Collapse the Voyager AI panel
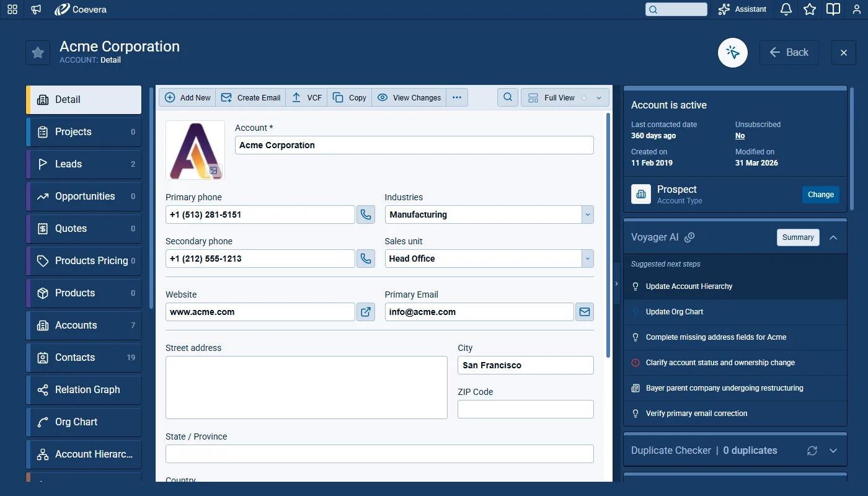The width and height of the screenshot is (868, 496). [x=833, y=237]
